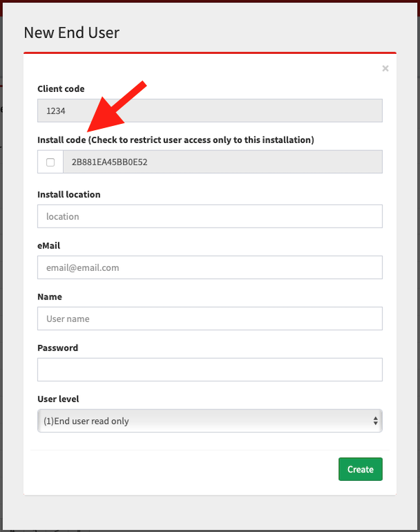Focus the Password input box

(210, 370)
